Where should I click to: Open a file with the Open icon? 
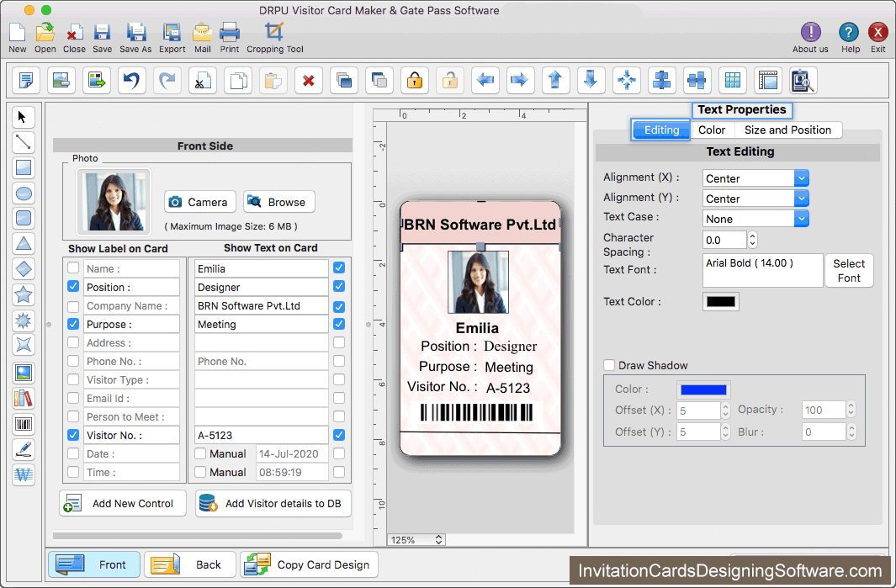point(45,33)
